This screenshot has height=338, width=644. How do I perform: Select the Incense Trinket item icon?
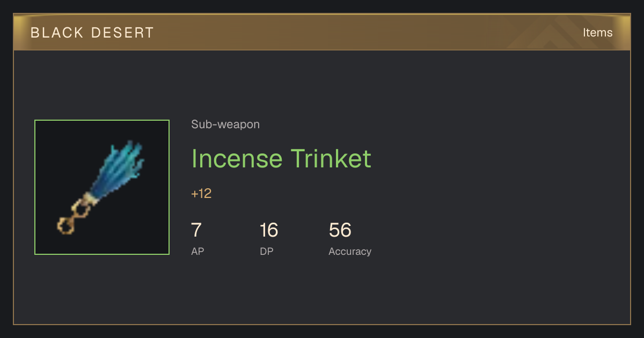[x=102, y=187]
